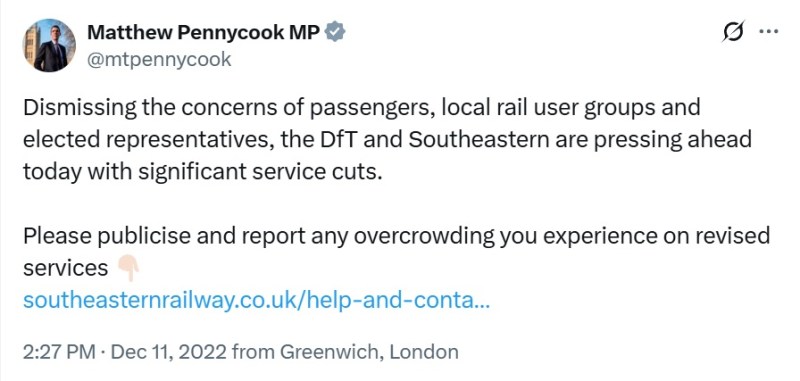This screenshot has width=800, height=381.
Task: Click the Greenwich, London location text
Action: coord(369,352)
